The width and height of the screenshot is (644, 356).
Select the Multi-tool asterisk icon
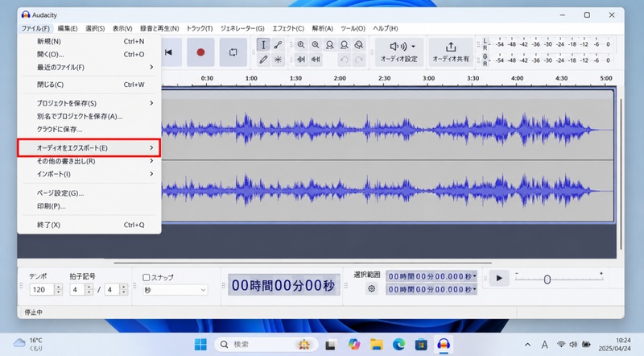tap(278, 60)
